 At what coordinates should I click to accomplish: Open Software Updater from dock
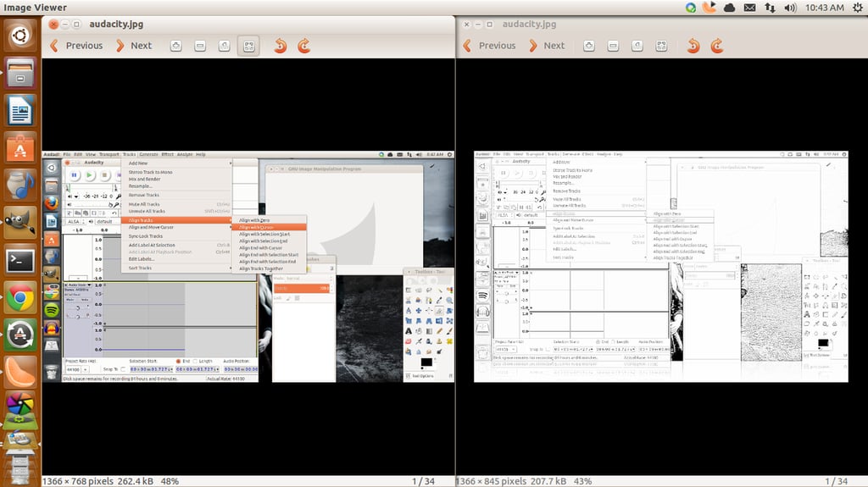(20, 335)
